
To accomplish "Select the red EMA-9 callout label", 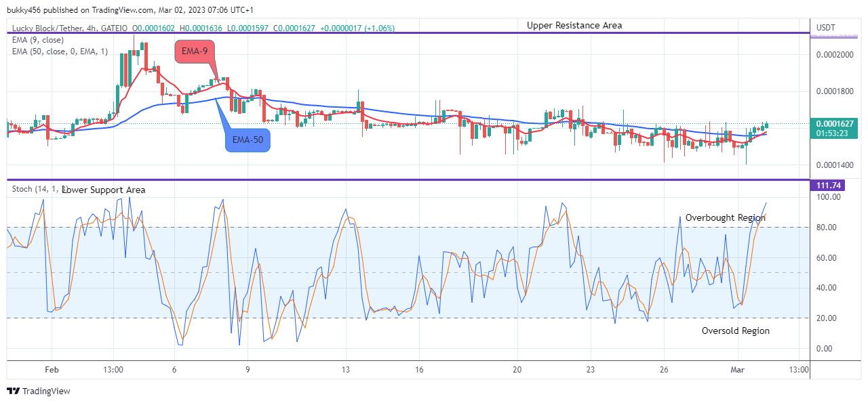I will (x=196, y=52).
